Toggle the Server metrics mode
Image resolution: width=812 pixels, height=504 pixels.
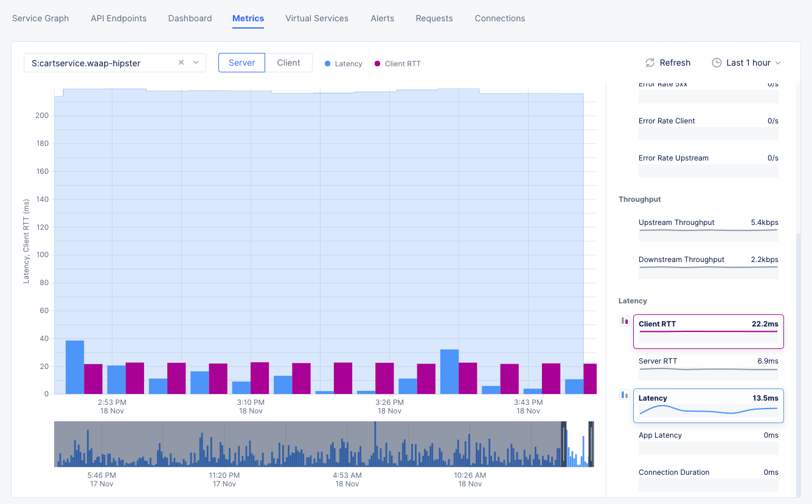point(241,62)
